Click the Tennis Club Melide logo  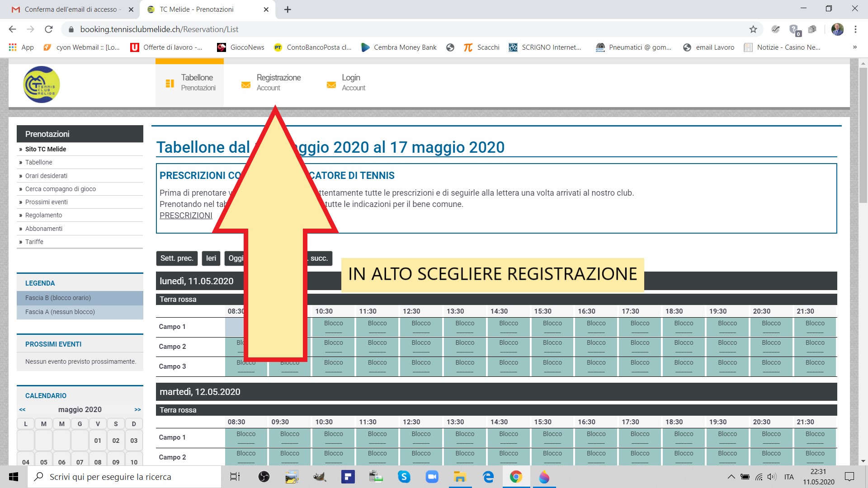[x=41, y=84]
